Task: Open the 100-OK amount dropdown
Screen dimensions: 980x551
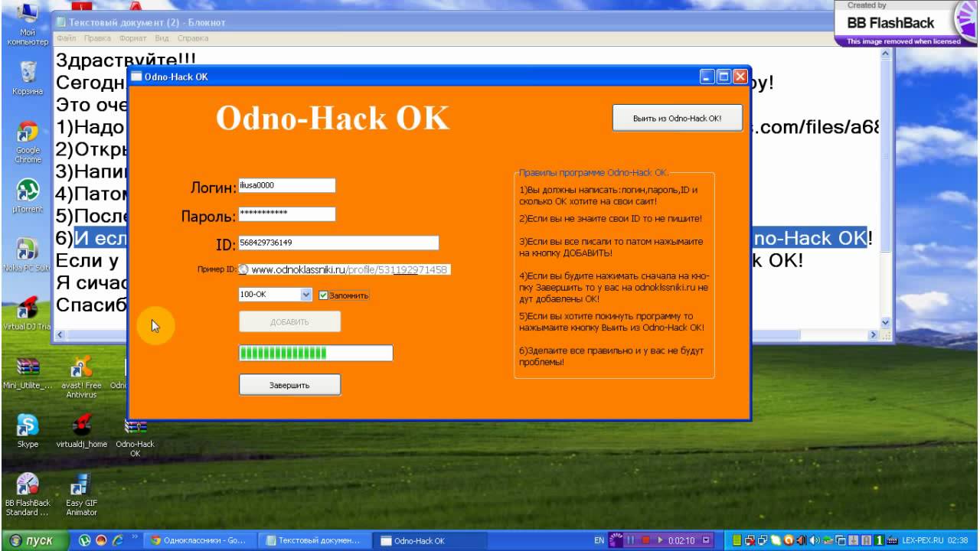Action: click(306, 295)
